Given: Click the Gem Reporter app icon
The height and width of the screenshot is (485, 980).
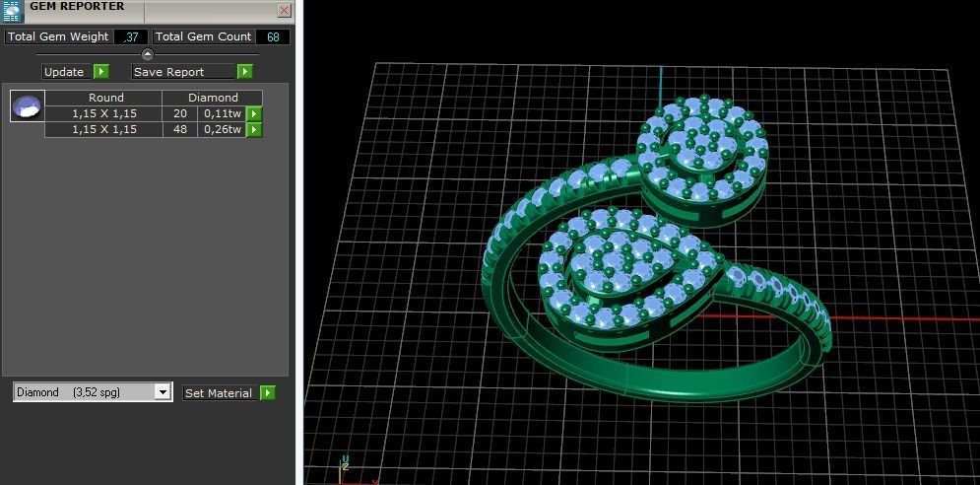Looking at the screenshot, I should pos(12,11).
